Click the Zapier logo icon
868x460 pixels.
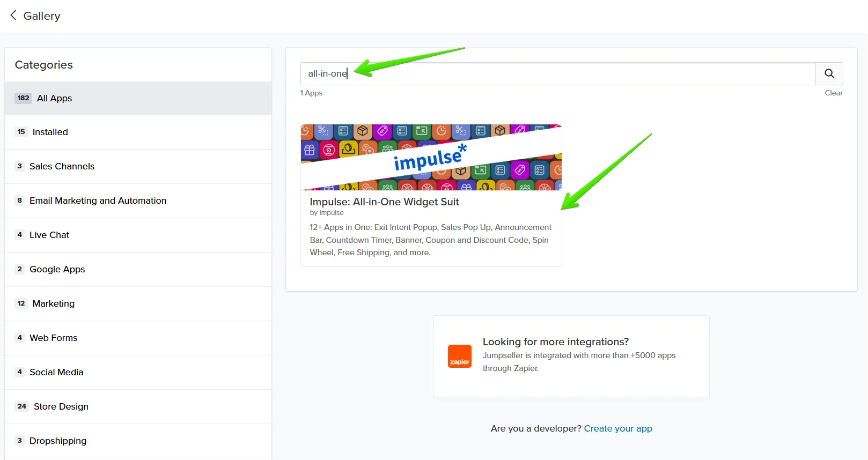(x=460, y=357)
